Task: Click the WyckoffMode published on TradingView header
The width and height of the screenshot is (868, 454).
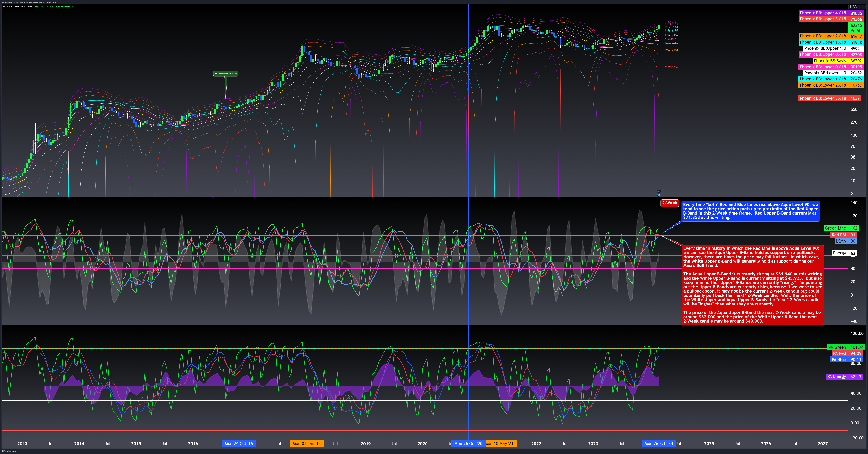Action: click(30, 2)
